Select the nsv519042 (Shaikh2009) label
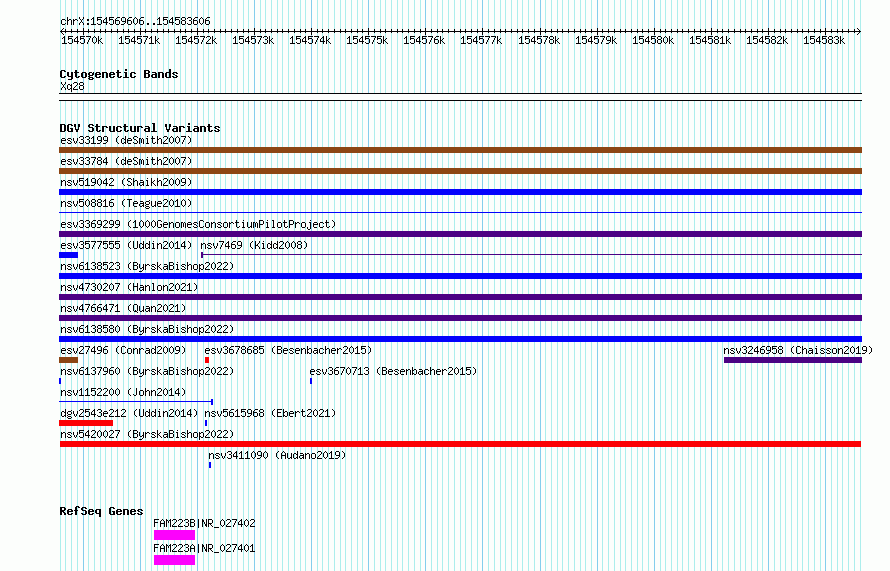The height and width of the screenshot is (571, 890). click(126, 182)
